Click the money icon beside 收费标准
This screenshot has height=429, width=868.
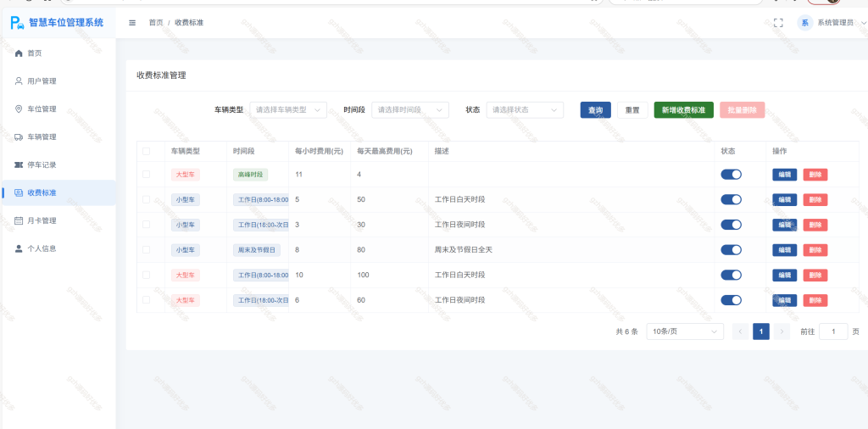point(19,192)
